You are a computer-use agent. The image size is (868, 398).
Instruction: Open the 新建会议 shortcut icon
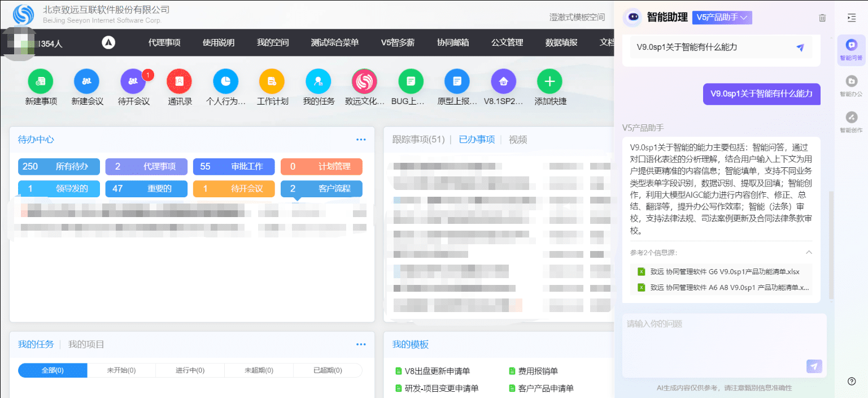click(87, 82)
